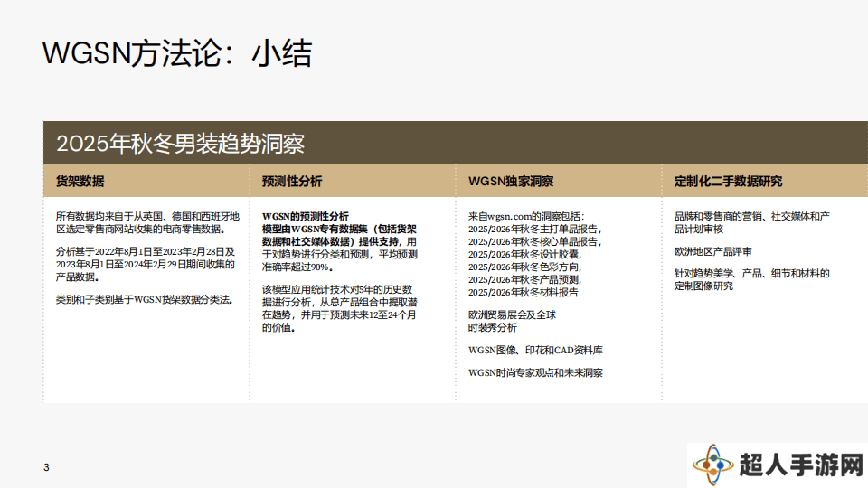Select the paragraph beginning "分析基于2022年8月1日"
Screen dimensions: 868x488
[x=146, y=265]
